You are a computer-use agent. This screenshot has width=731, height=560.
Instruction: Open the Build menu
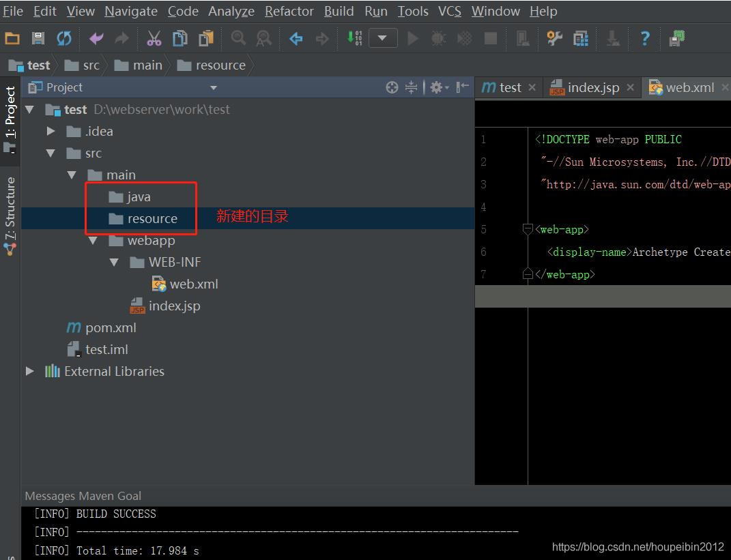click(x=339, y=11)
